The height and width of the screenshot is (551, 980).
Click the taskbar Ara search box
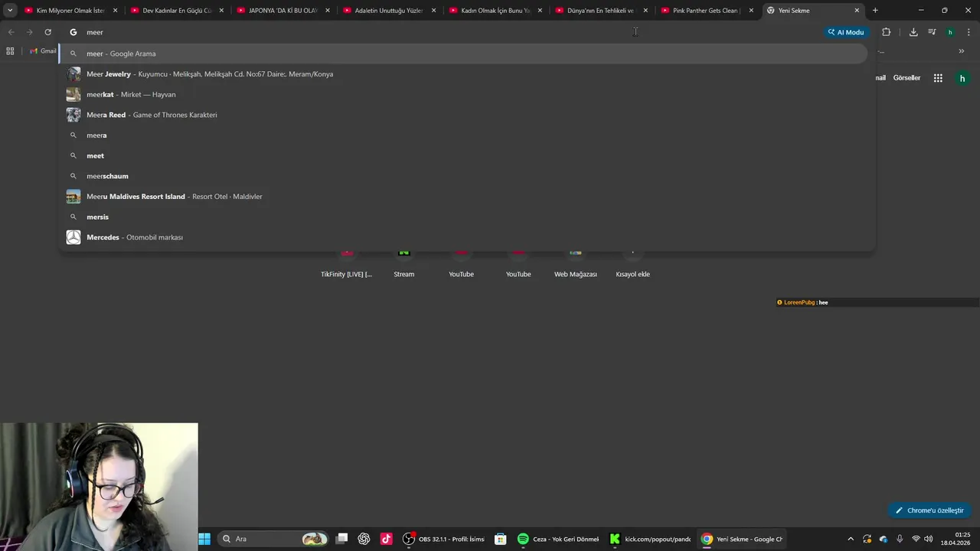pos(273,539)
